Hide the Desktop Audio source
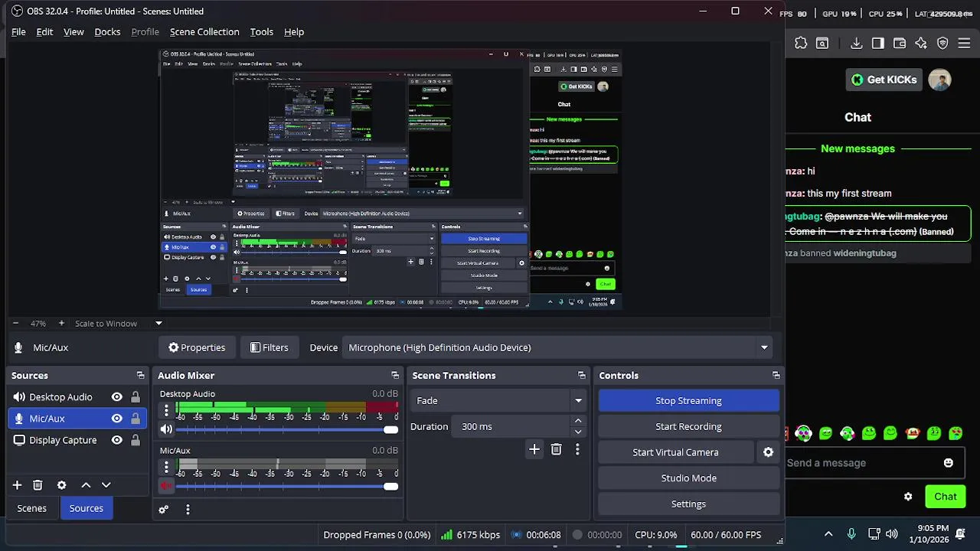The image size is (980, 551). tap(117, 397)
